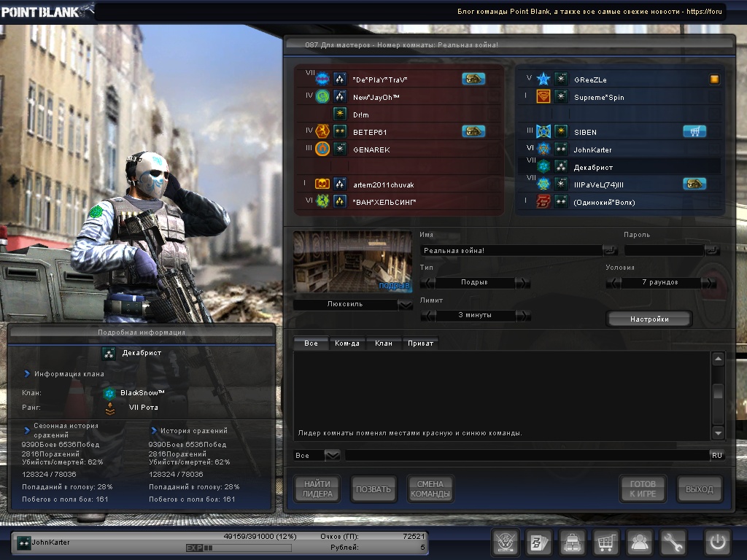Open the Люксвиль map dropdown
The height and width of the screenshot is (560, 747).
[406, 305]
